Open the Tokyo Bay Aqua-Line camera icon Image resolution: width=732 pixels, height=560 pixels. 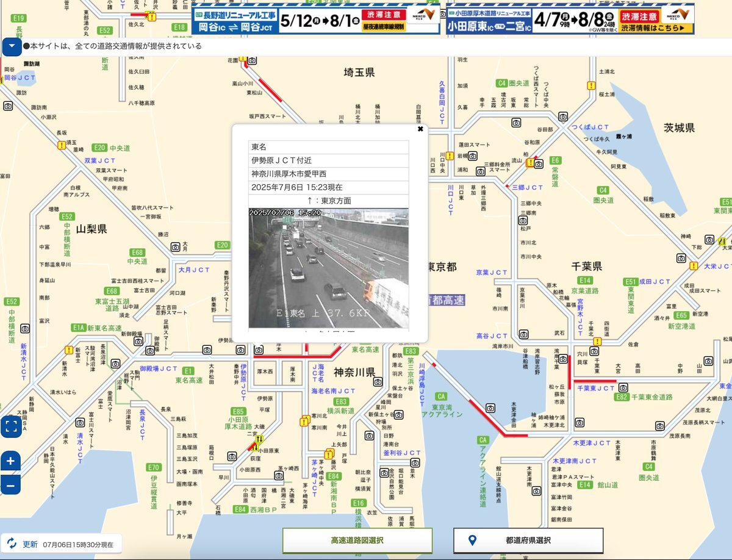pos(490,408)
